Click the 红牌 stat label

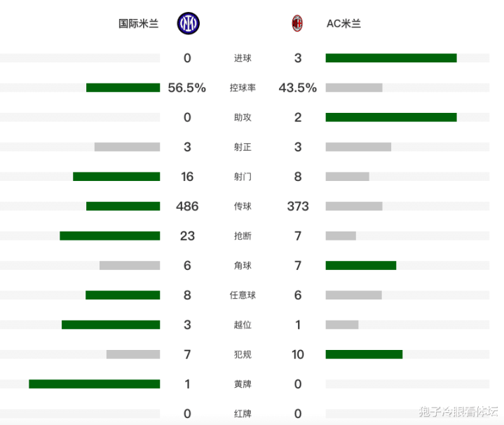243,414
